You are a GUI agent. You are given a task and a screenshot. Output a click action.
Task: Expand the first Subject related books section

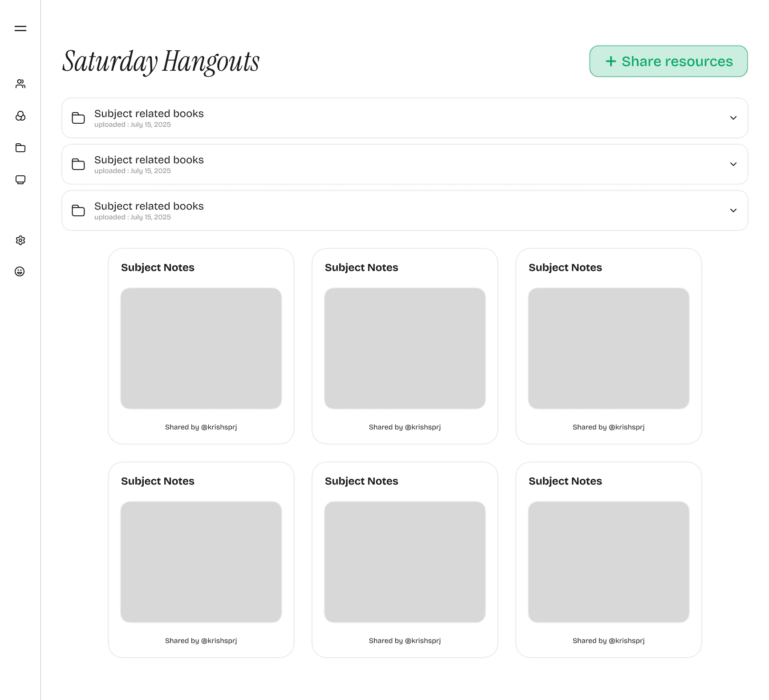coord(733,118)
